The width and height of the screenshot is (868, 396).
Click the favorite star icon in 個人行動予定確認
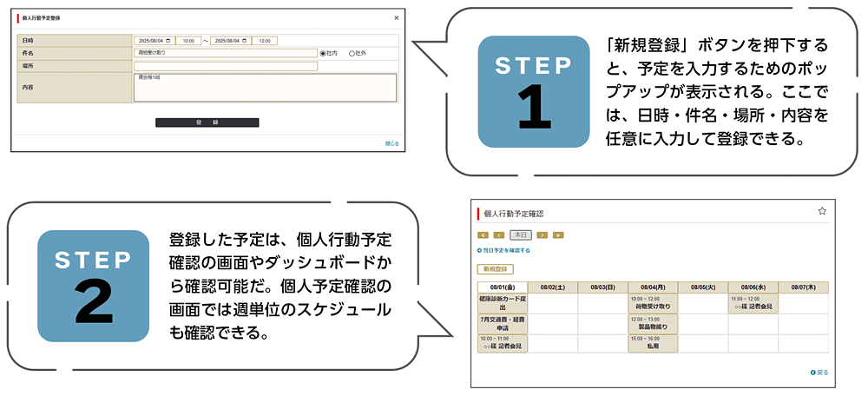coord(822,211)
